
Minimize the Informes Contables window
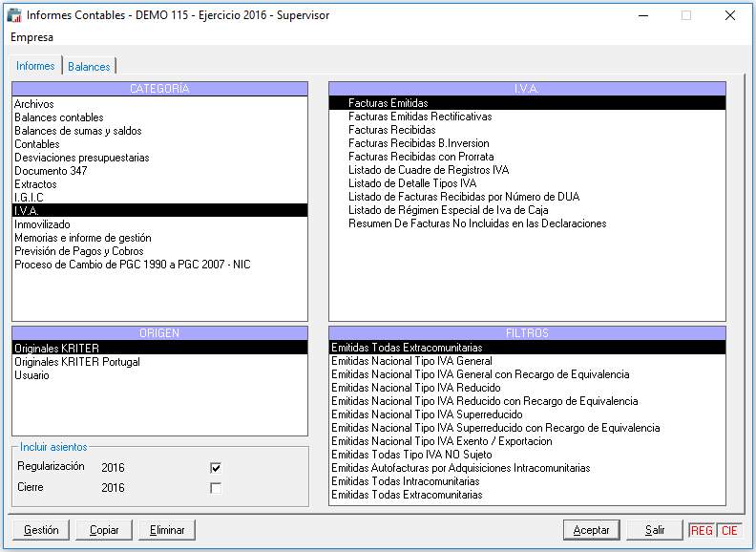click(643, 15)
